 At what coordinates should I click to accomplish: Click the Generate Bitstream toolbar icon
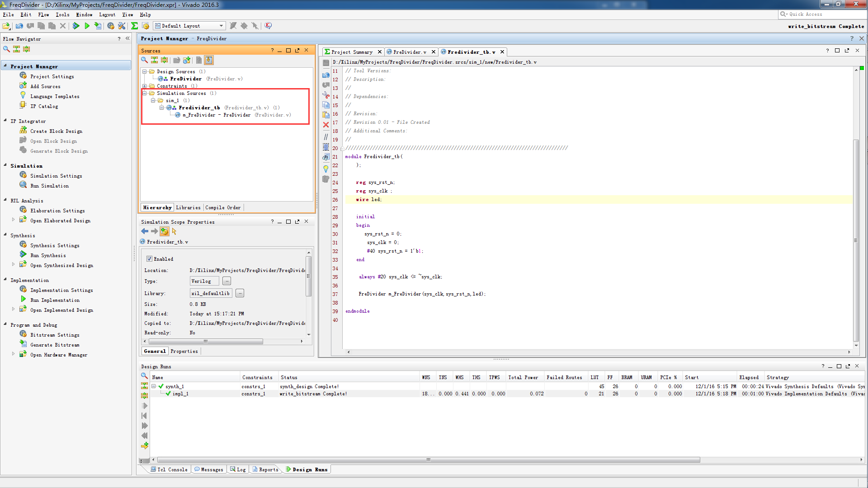[98, 26]
